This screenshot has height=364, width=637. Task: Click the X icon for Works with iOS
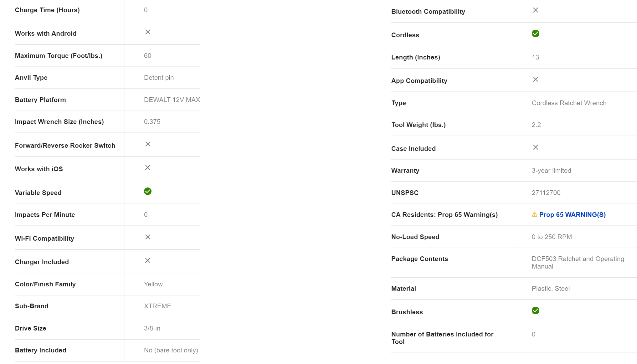point(147,167)
